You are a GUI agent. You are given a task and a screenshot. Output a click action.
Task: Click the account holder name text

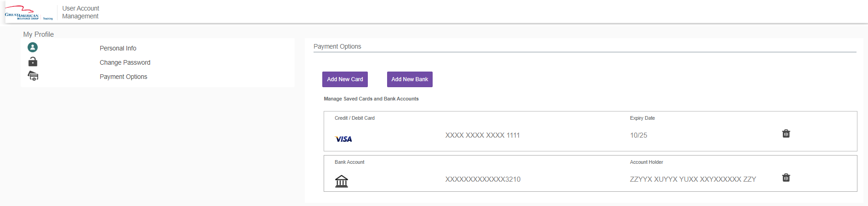click(693, 179)
